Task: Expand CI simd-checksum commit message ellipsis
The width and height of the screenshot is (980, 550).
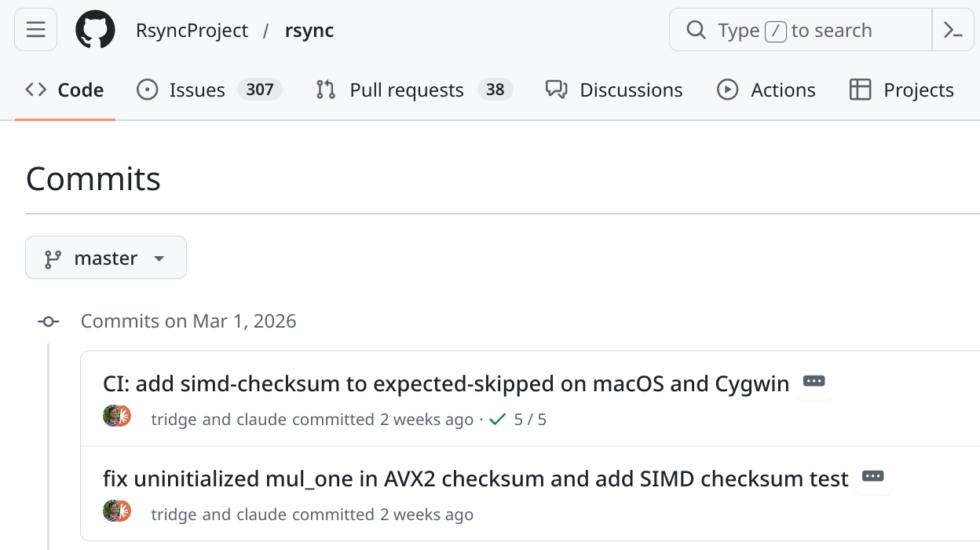Action: pos(814,382)
